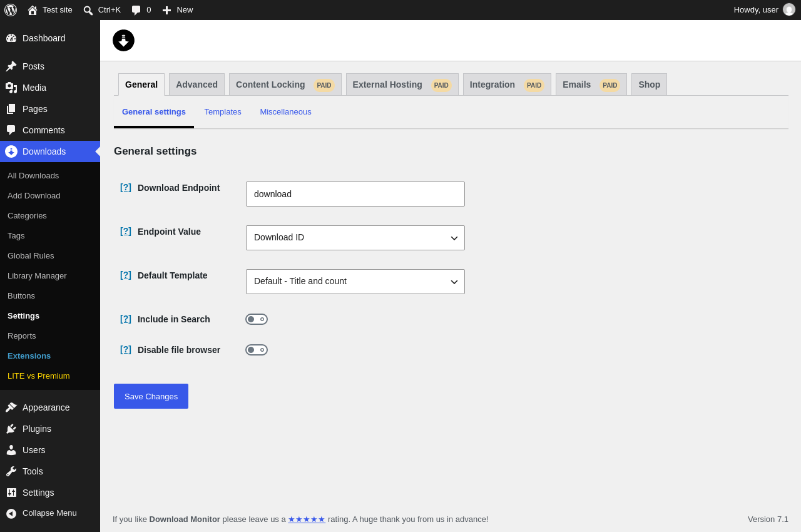The height and width of the screenshot is (532, 801).
Task: Switch to the Advanced tab
Action: tap(196, 84)
